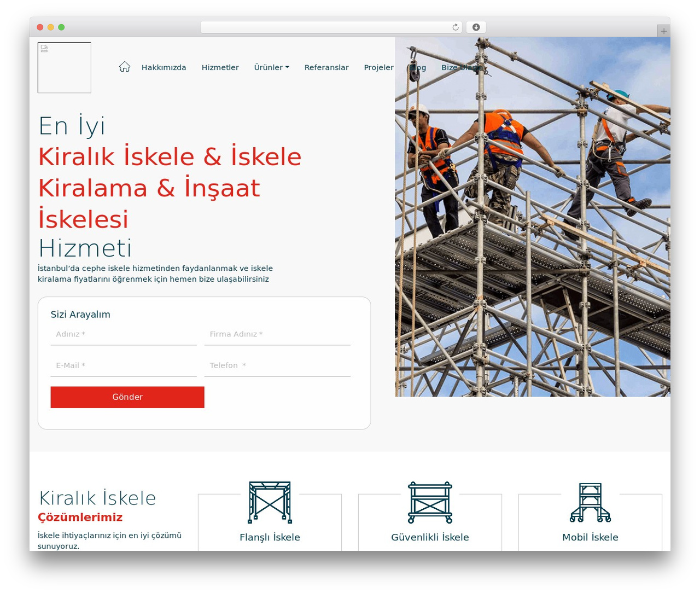Select the Güvenlikli İskele scaffold icon
700x593 pixels.
click(430, 502)
